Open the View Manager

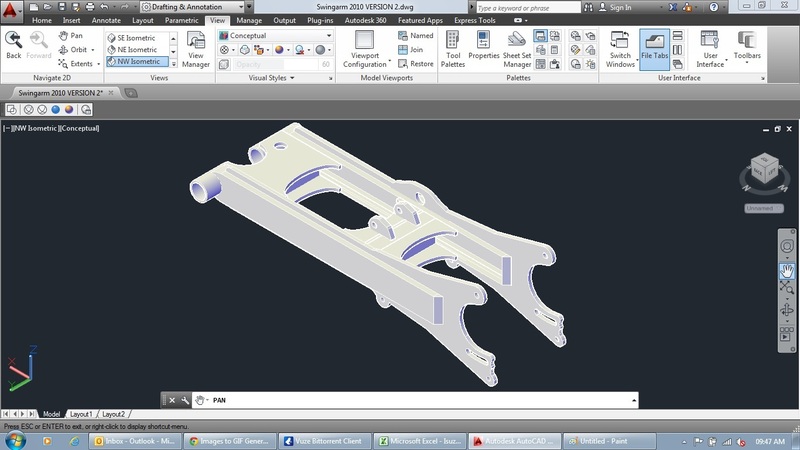point(196,49)
